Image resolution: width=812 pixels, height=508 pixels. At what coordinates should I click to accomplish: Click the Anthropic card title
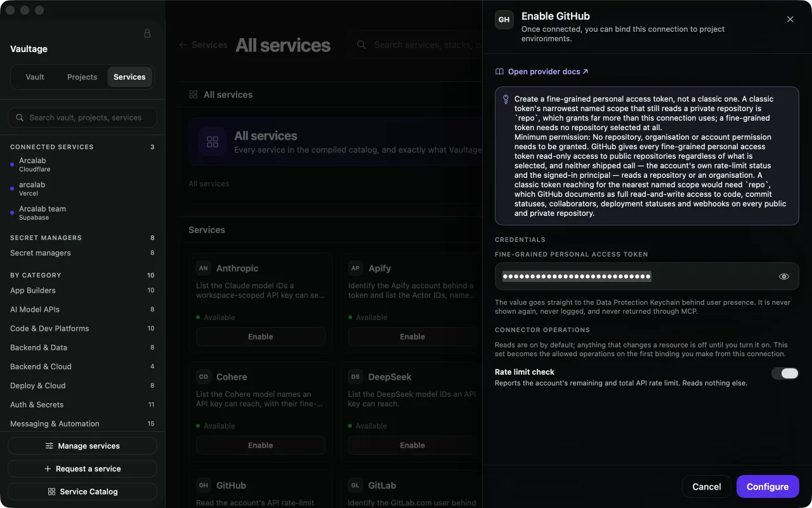(x=237, y=268)
